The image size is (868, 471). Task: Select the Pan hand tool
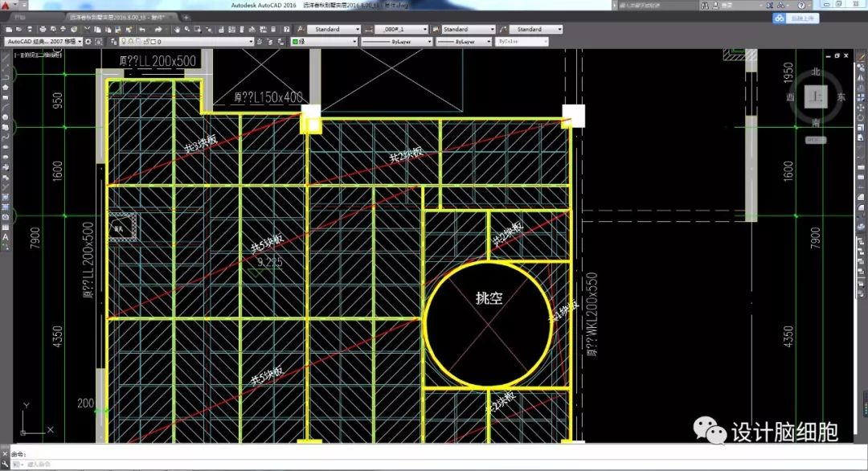tap(178, 29)
